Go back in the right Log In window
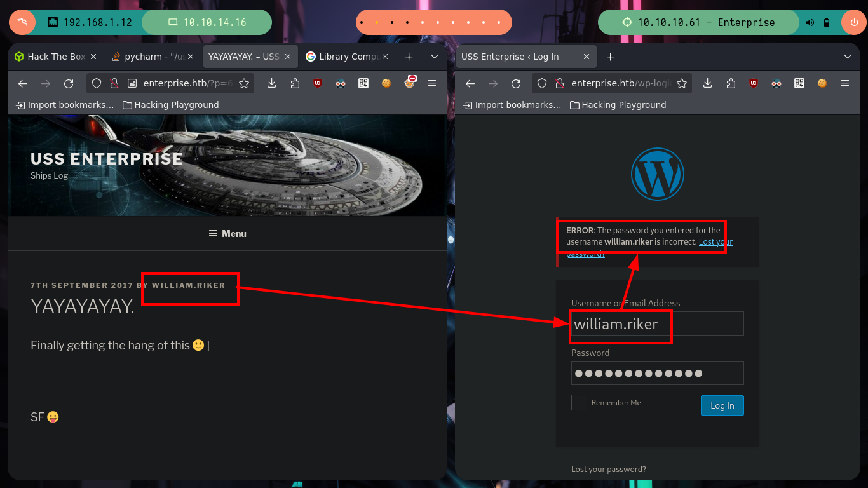Screen dimensions: 868x488 pyautogui.click(x=470, y=83)
